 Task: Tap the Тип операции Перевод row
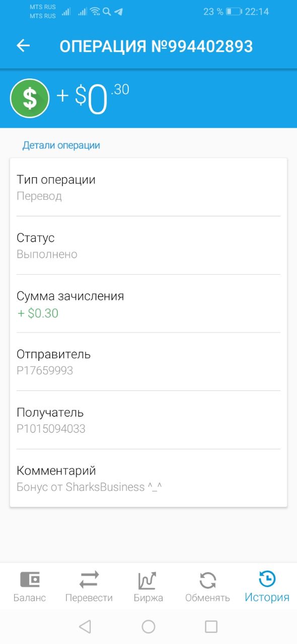tap(148, 187)
